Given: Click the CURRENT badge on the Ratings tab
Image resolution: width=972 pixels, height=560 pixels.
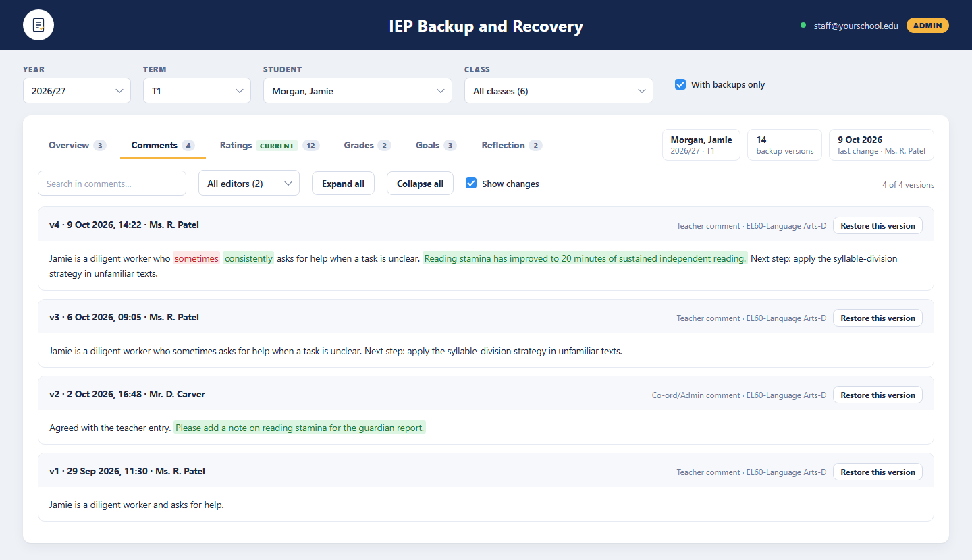Looking at the screenshot, I should [277, 146].
